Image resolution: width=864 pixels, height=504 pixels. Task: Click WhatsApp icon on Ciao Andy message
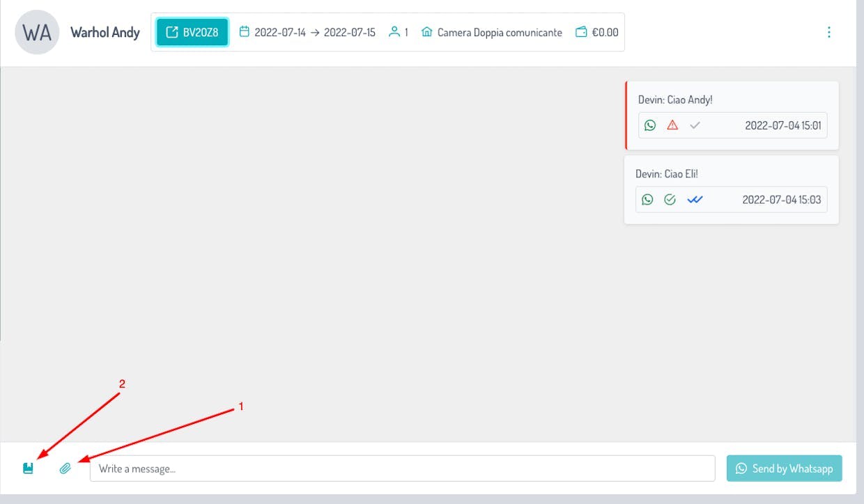coord(650,125)
